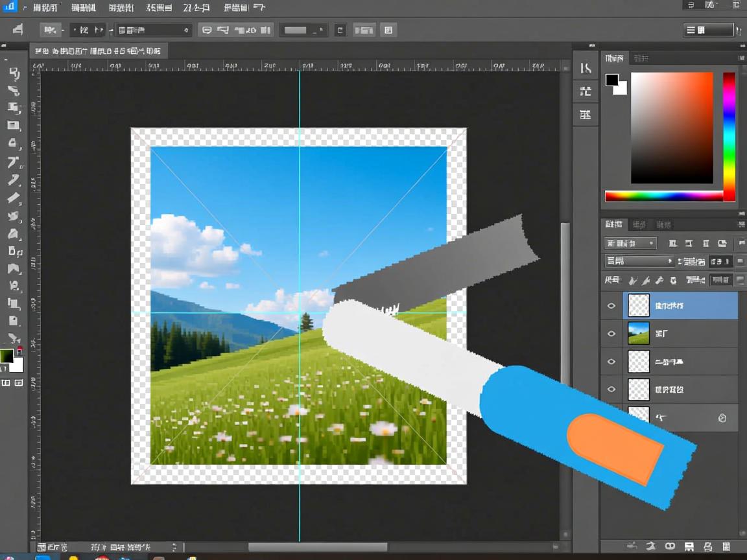The width and height of the screenshot is (747, 560).
Task: Toggle visibility of the landscape photo layer
Action: 611,334
